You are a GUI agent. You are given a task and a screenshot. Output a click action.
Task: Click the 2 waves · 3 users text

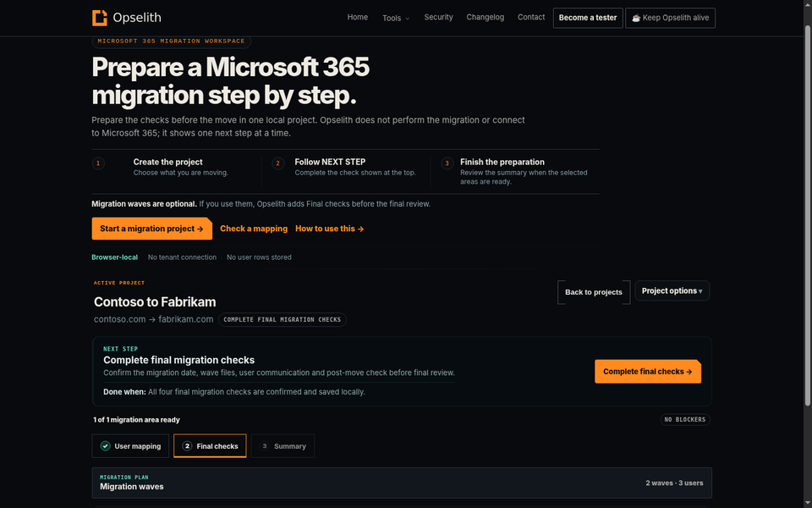(674, 483)
